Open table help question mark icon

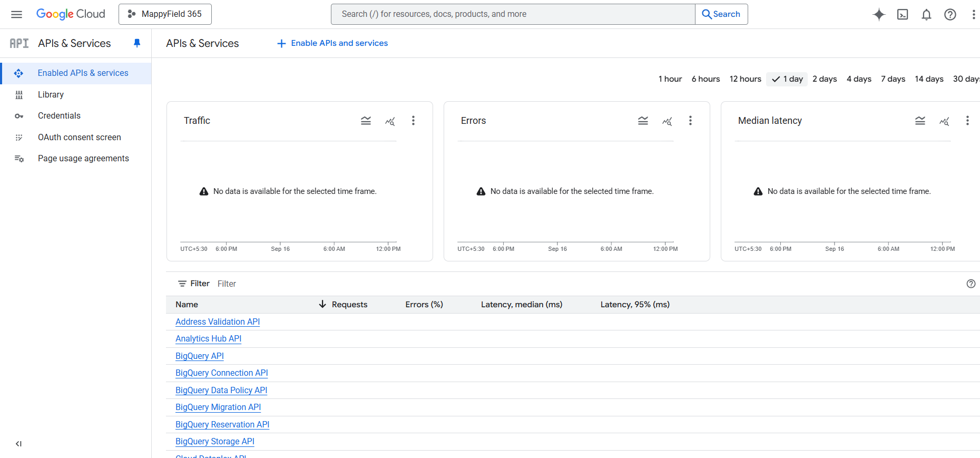click(x=971, y=284)
